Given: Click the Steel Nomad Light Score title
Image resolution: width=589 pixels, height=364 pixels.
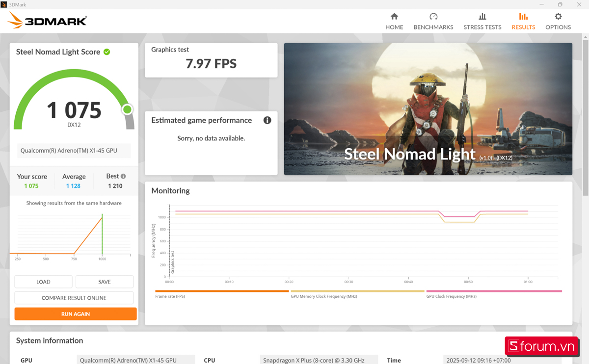Looking at the screenshot, I should pos(58,52).
